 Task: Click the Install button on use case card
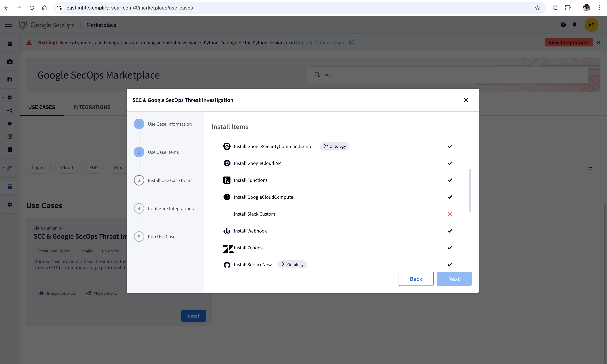[193, 316]
